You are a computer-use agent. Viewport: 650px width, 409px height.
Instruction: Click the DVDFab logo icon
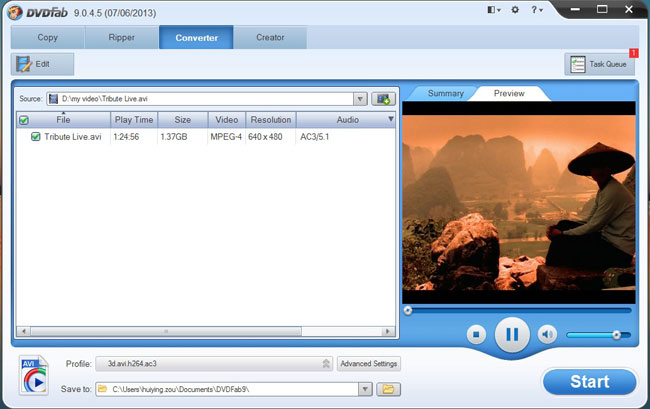[15, 12]
